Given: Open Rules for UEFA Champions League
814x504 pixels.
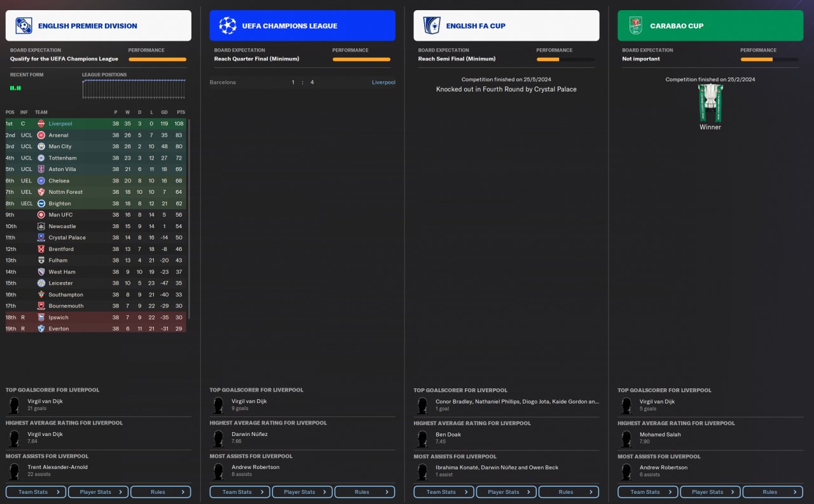Looking at the screenshot, I should (365, 492).
